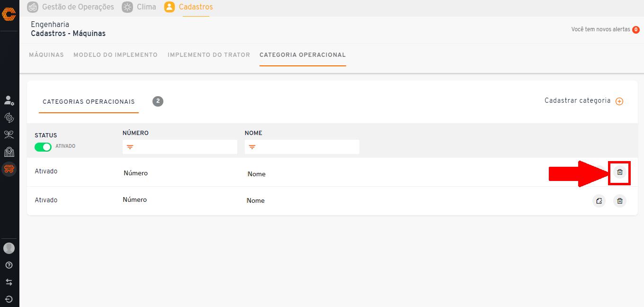The width and height of the screenshot is (644, 307).
Task: Click the plus icon beside Cadastrar categoria
Action: 619,101
